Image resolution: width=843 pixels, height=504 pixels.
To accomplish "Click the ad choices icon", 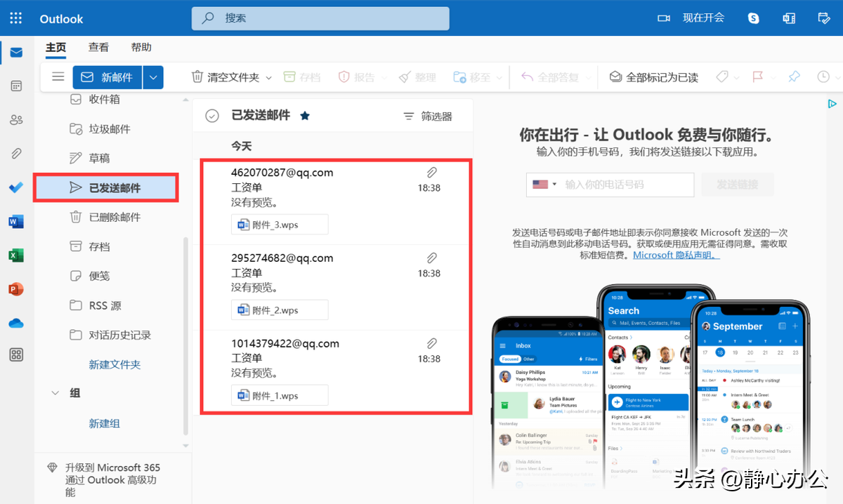I will [x=832, y=104].
